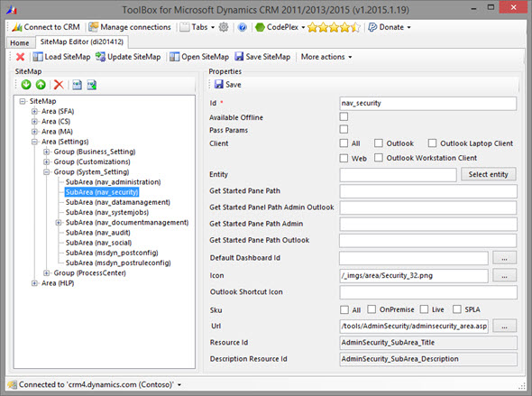Open the connection status dropdown arrow

(179, 385)
